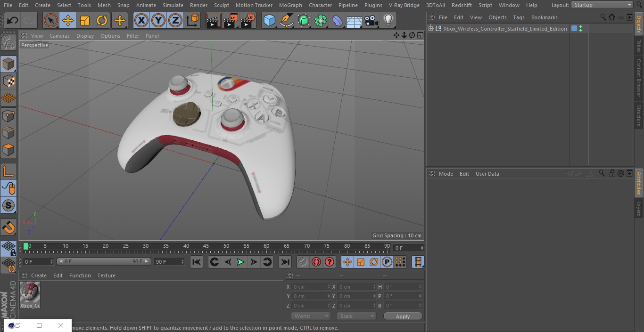
Task: Add a Floor environment object
Action: point(355,21)
